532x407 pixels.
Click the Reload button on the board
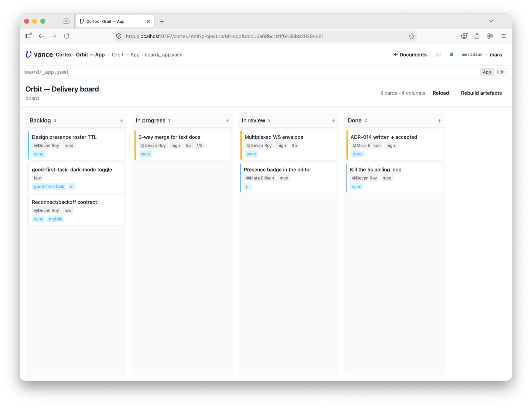pos(441,93)
